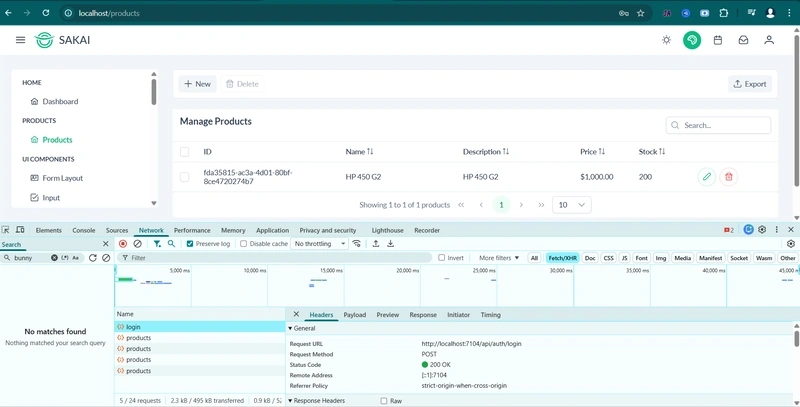
Task: Delete HP 450 G2 with trash icon
Action: (x=729, y=177)
